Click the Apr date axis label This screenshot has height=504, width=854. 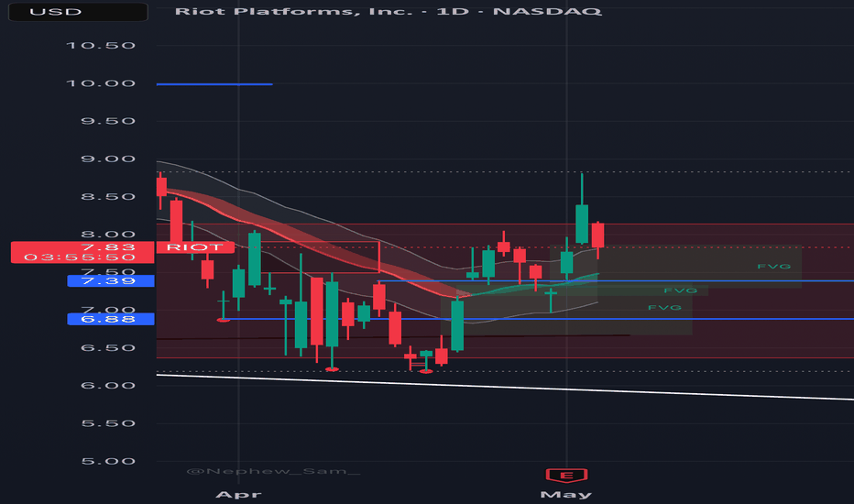coord(238,495)
